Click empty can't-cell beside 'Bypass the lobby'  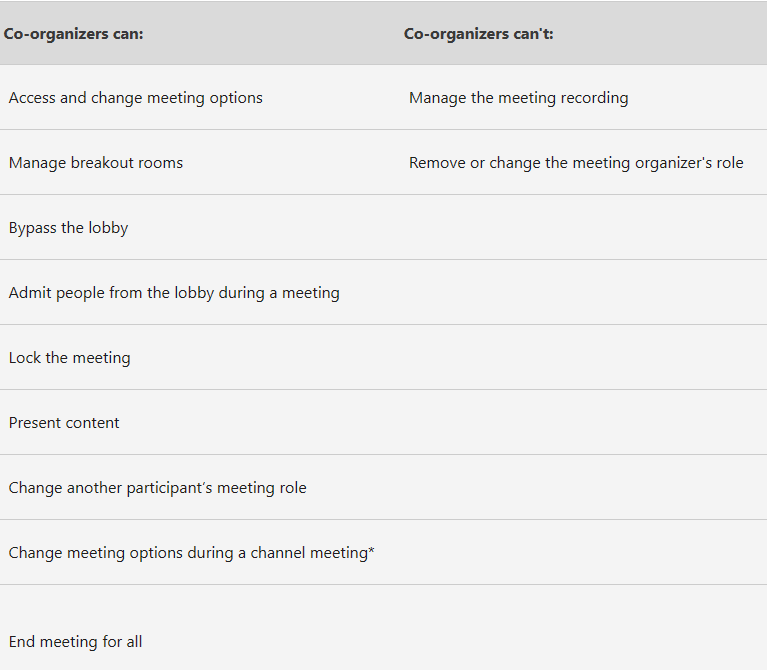[584, 228]
